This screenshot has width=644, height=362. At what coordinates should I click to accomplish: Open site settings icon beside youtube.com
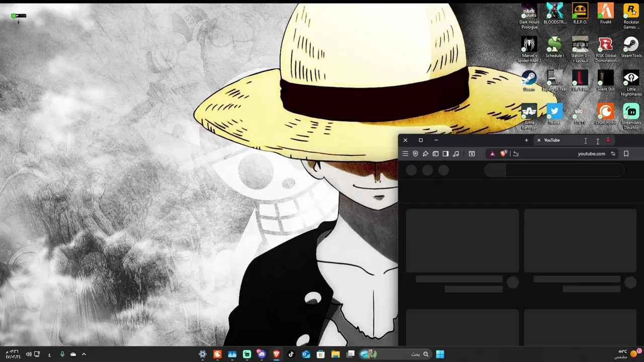point(613,154)
